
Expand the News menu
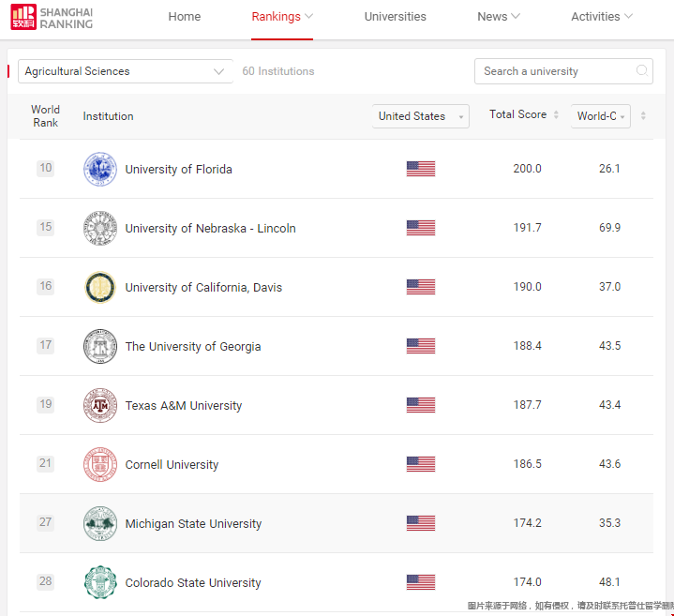click(x=499, y=16)
